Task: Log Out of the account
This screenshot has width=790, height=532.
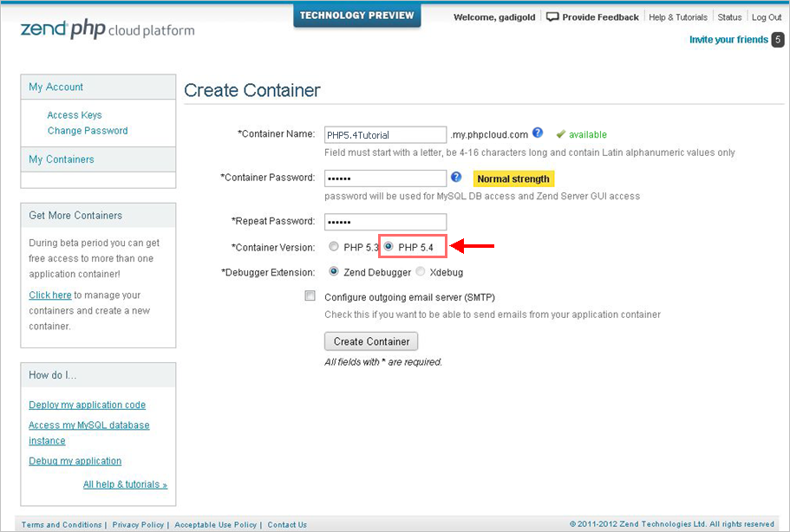Action: click(x=767, y=17)
